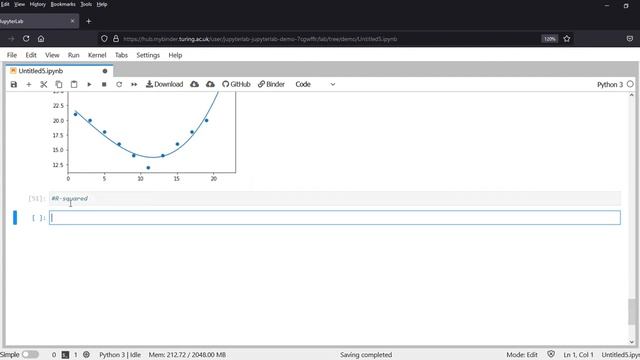Open the Tabs menu
This screenshot has height=360, width=640.
pyautogui.click(x=121, y=55)
